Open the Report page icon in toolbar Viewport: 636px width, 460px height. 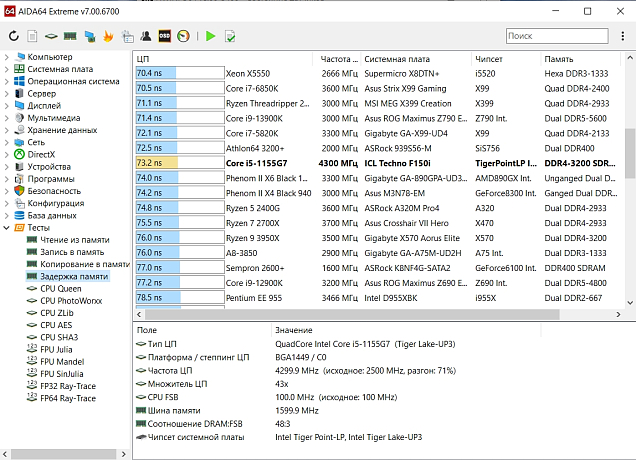click(33, 37)
